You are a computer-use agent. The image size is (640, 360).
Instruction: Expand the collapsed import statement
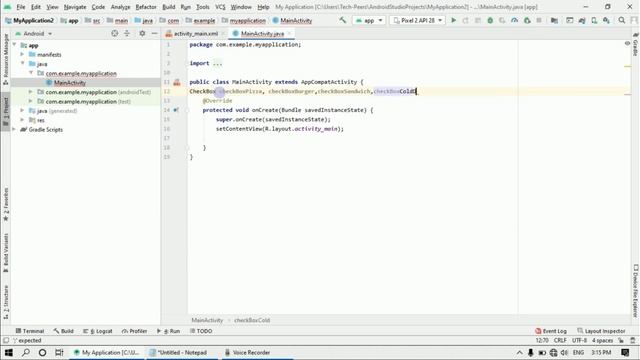[x=217, y=63]
